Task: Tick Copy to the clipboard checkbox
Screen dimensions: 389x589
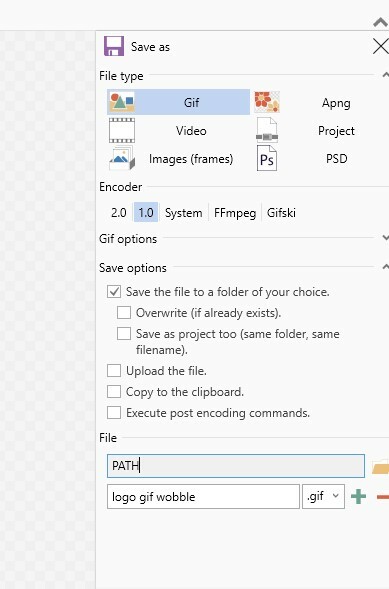Action: click(x=114, y=391)
